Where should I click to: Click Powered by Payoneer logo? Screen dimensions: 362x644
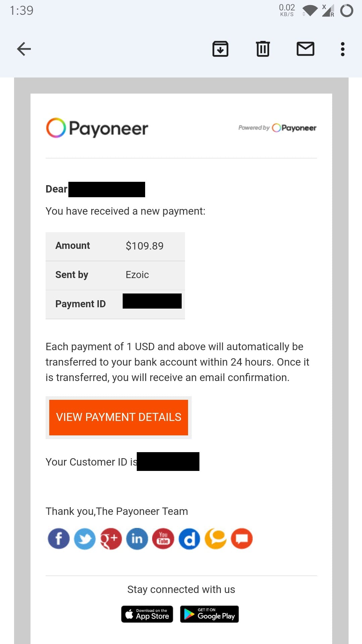coord(277,128)
